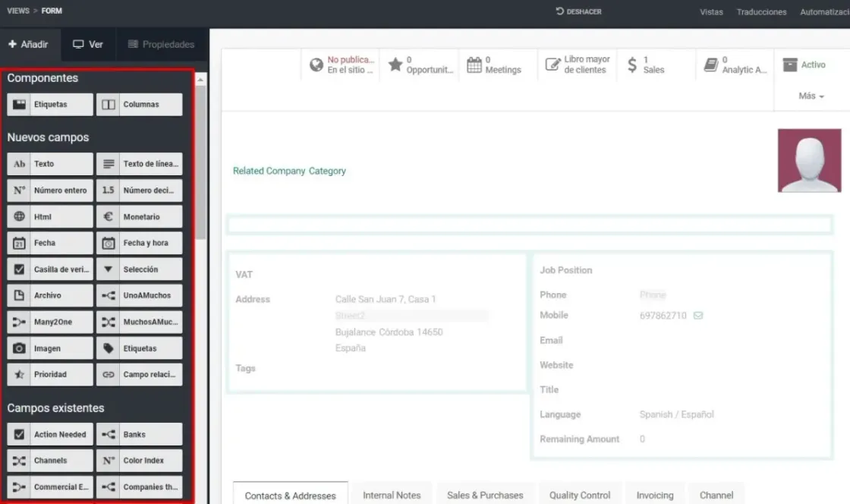Add a new Texto field

(50, 164)
